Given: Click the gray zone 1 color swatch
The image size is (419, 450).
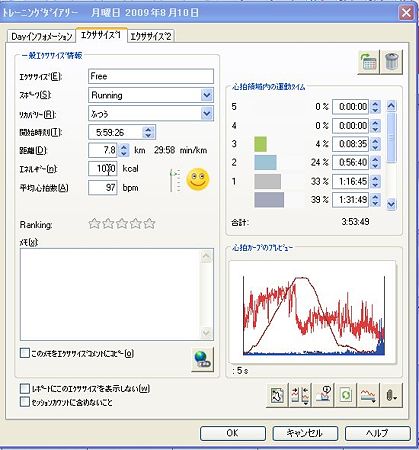Looking at the screenshot, I should pos(267,181).
